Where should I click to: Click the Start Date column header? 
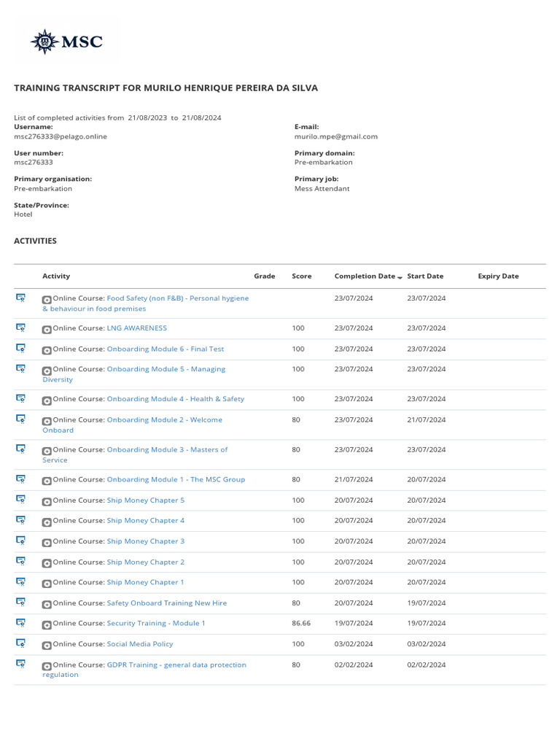425,276
